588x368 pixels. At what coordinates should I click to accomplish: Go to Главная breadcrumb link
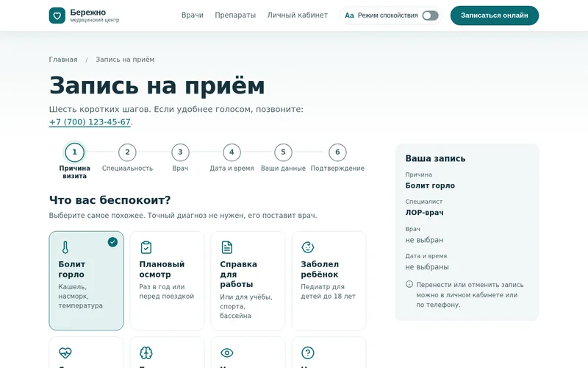[63, 60]
